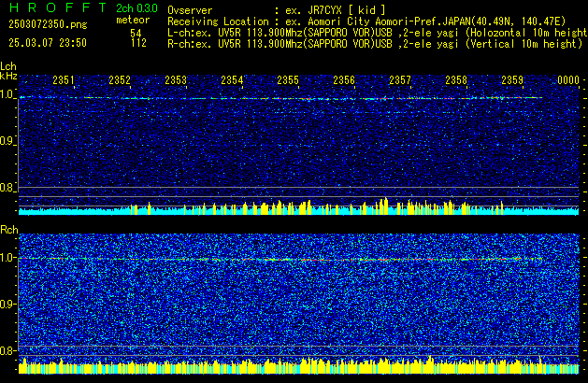Click the Ovserver line with JR7CYX
Screen dimensions: 588x383
(x=277, y=10)
